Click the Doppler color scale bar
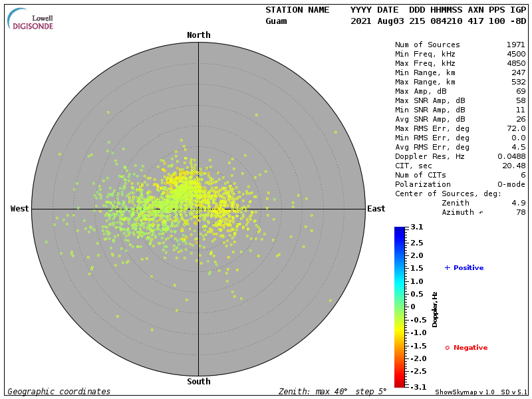The width and height of the screenshot is (532, 399). (399, 307)
